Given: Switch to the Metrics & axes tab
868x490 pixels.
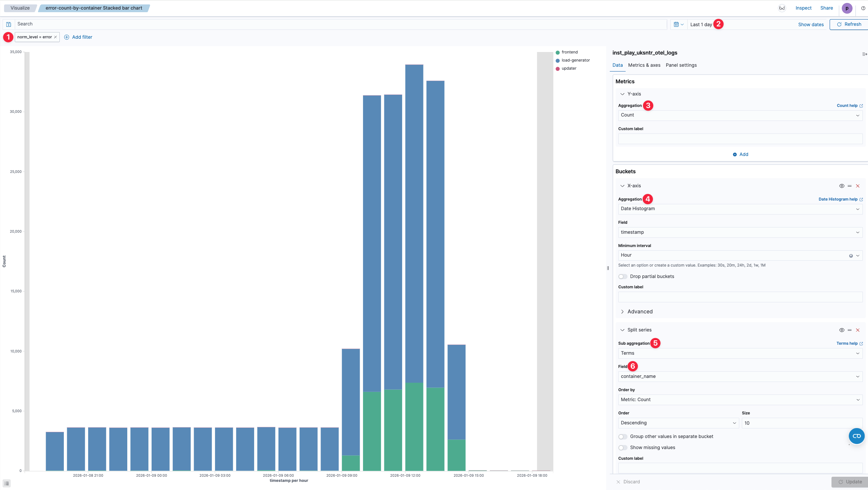Looking at the screenshot, I should pos(644,65).
